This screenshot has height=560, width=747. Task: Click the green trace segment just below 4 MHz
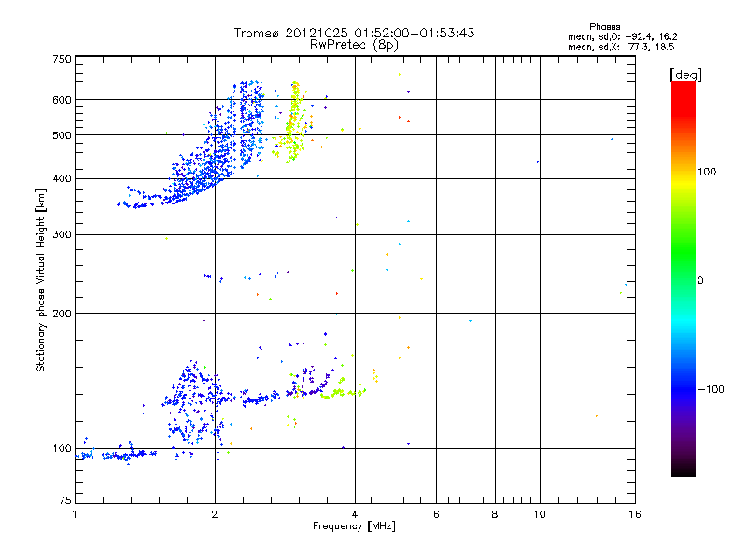343,393
